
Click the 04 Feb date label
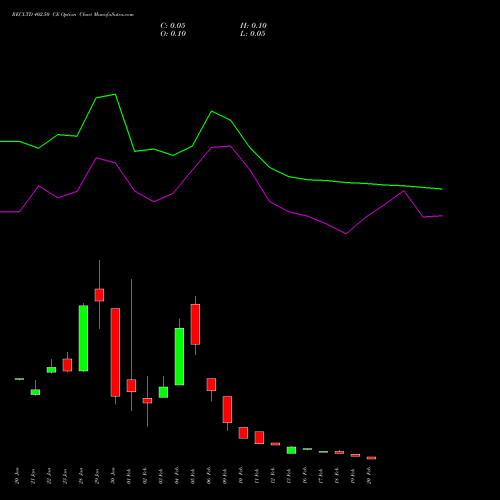(177, 476)
